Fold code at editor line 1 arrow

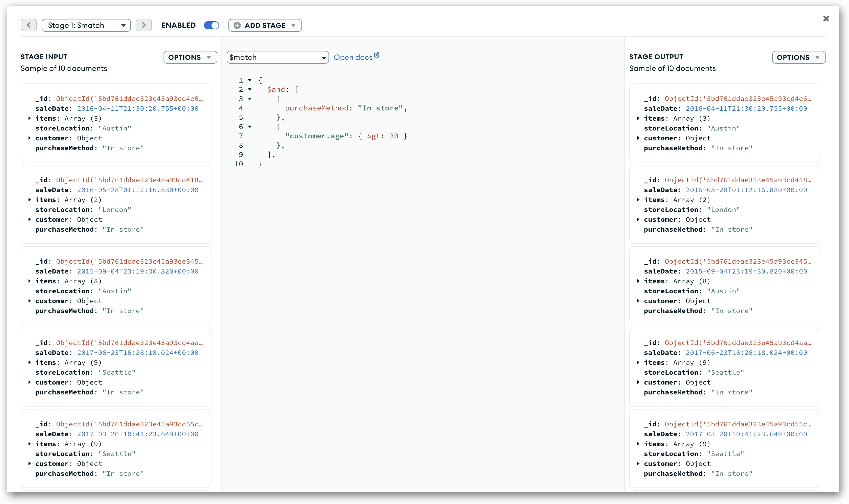pos(250,80)
